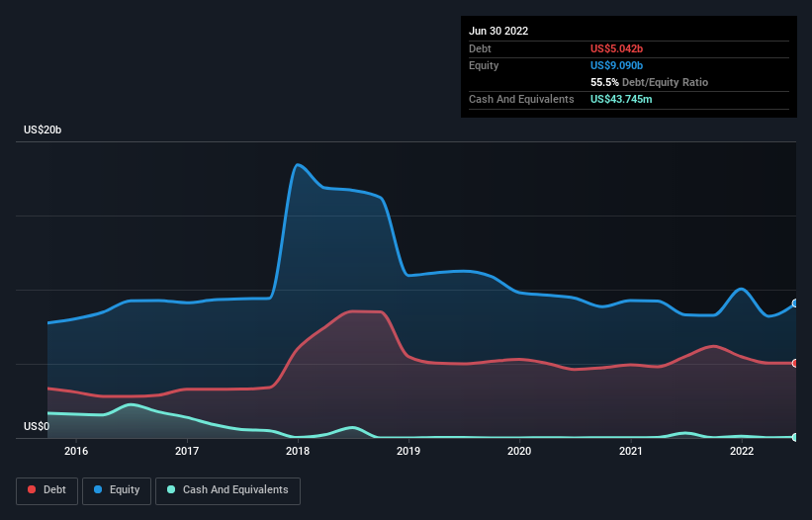Click the 2022 x-axis label
This screenshot has width=812, height=520.
tap(742, 451)
